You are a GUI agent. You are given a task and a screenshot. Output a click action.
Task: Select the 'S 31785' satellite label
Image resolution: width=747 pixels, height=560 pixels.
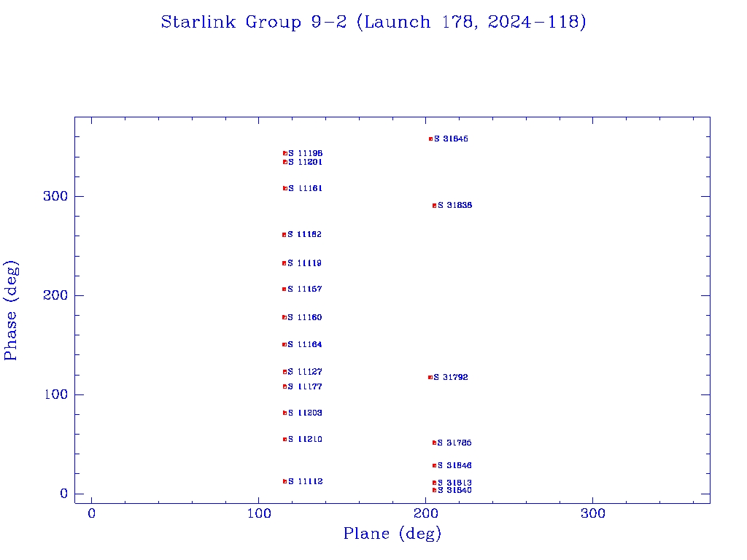[x=454, y=443]
